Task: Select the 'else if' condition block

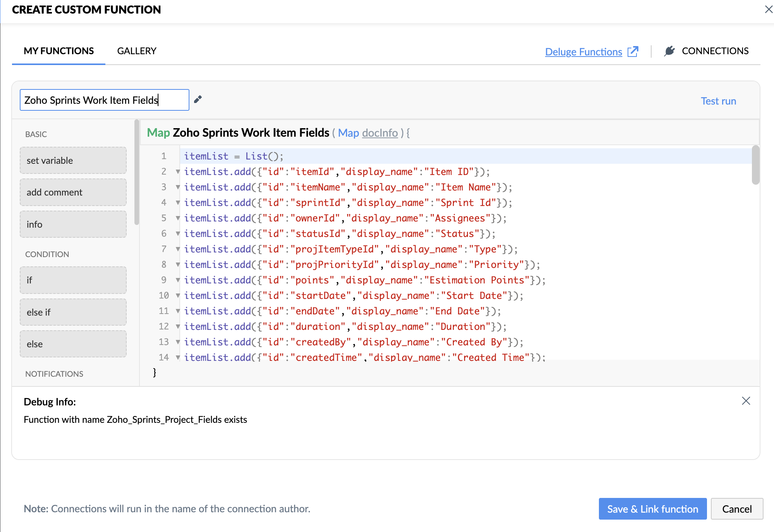Action: pos(73,312)
